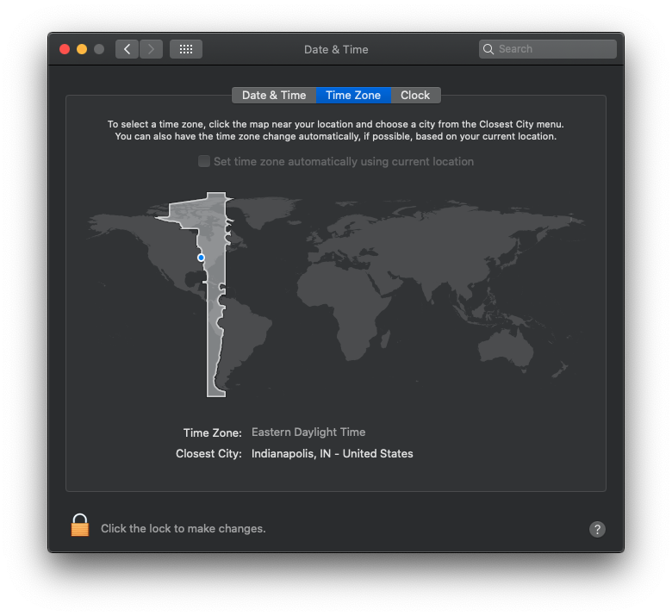Image resolution: width=672 pixels, height=616 pixels.
Task: Click the lock icon to make changes
Action: (80, 526)
